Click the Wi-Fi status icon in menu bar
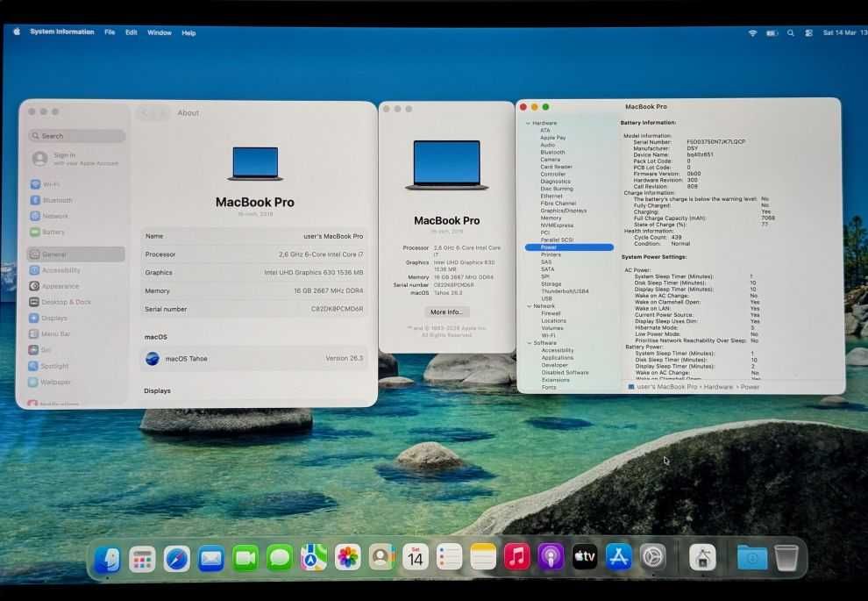868x601 pixels. point(752,33)
